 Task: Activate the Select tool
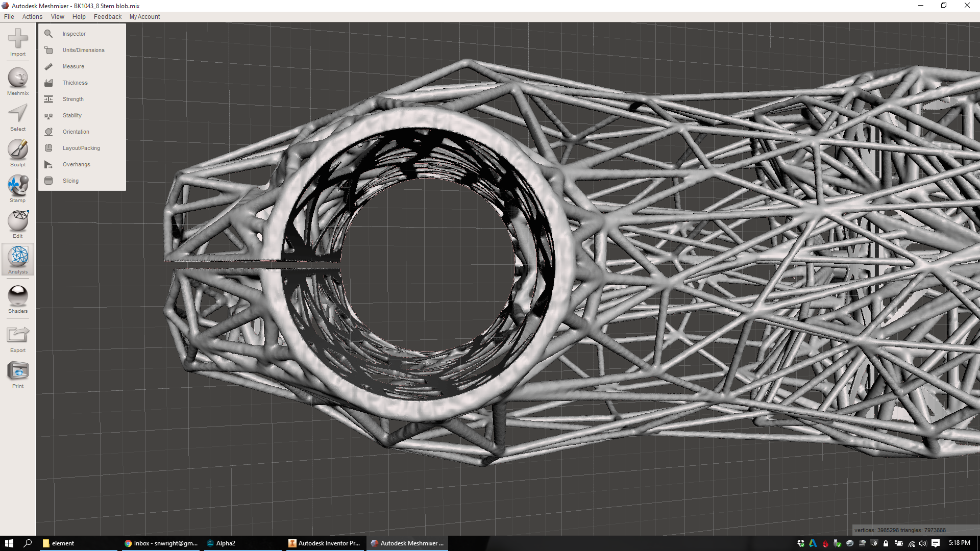pos(18,114)
